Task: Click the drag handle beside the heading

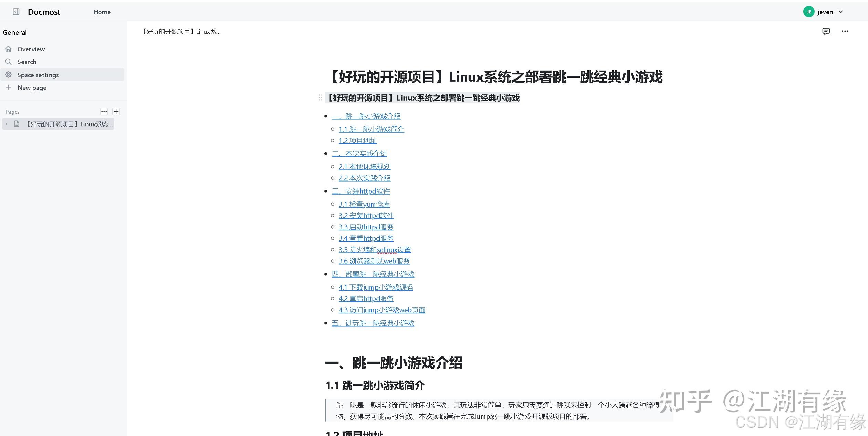Action: pos(321,98)
